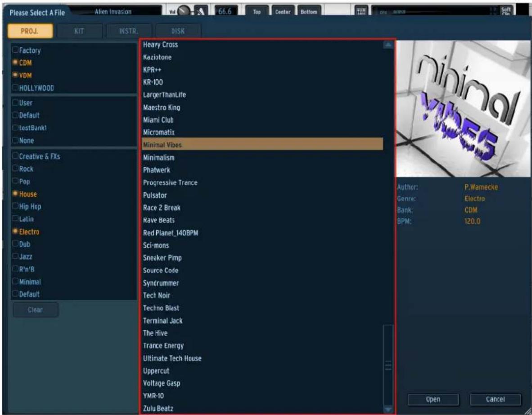
Task: Switch to the DISK tab
Action: coord(178,31)
